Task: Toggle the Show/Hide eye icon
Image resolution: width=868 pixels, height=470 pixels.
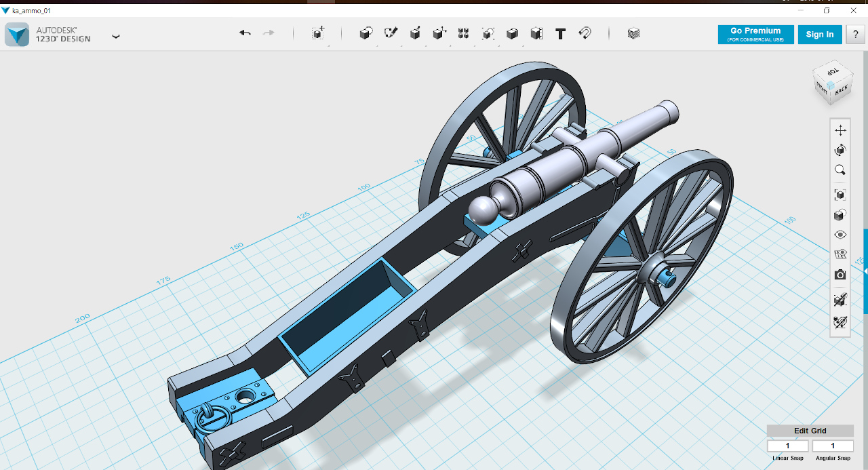Action: pos(840,235)
